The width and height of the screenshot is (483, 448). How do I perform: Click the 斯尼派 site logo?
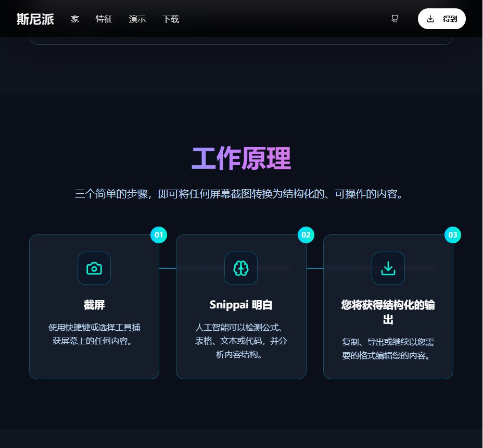pyautogui.click(x=35, y=19)
